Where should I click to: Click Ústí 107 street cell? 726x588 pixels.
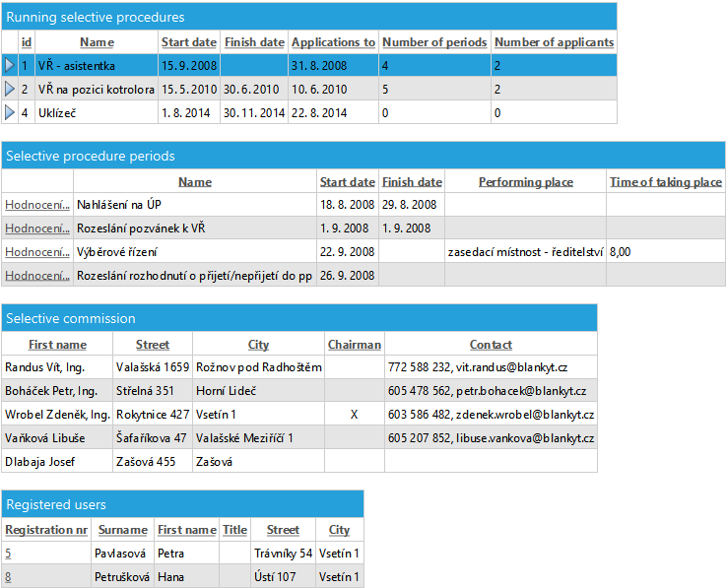coord(283,577)
